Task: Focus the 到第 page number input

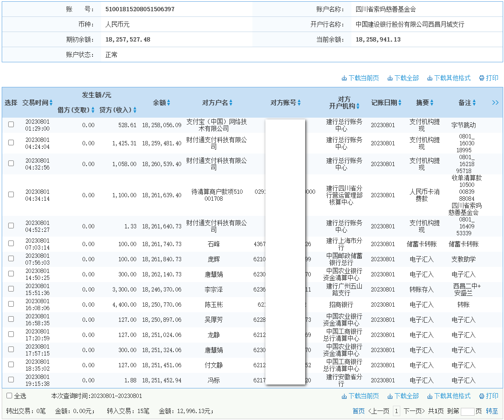Action: coord(467,411)
